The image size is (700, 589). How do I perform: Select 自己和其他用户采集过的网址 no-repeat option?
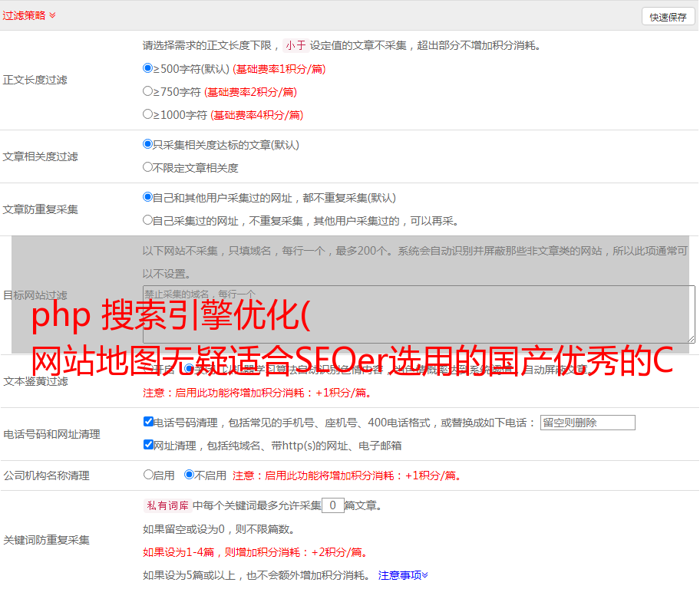point(148,197)
